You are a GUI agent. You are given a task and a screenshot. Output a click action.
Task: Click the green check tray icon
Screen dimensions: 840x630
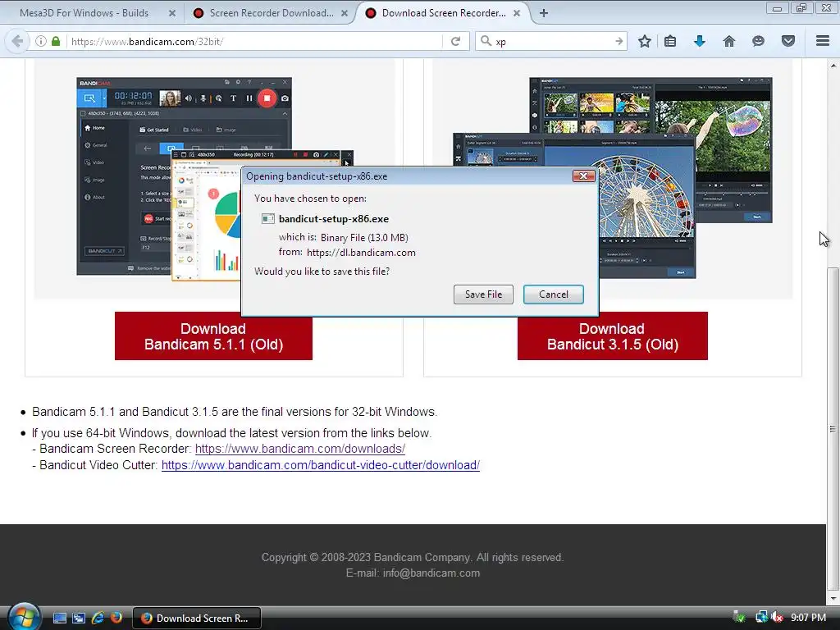[x=739, y=618]
